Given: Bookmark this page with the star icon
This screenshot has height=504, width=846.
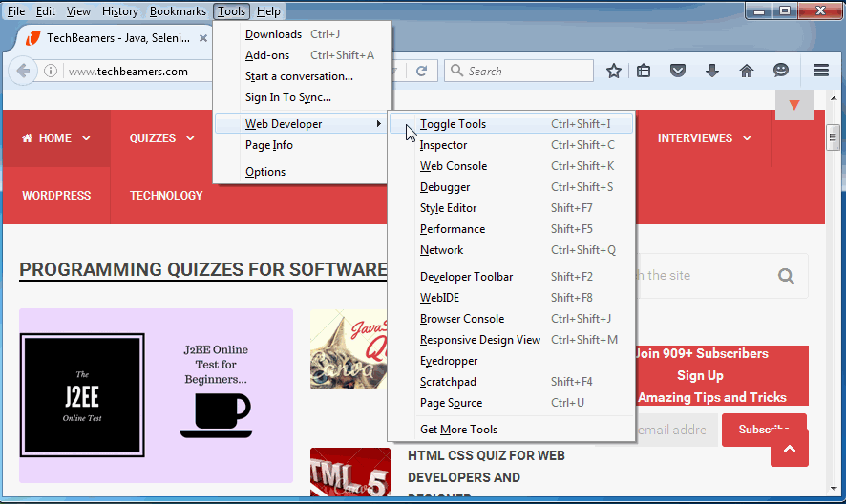Looking at the screenshot, I should click(x=614, y=71).
